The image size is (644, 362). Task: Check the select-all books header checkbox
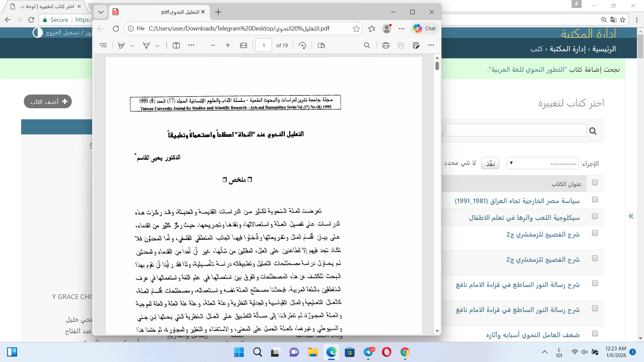pos(595,182)
